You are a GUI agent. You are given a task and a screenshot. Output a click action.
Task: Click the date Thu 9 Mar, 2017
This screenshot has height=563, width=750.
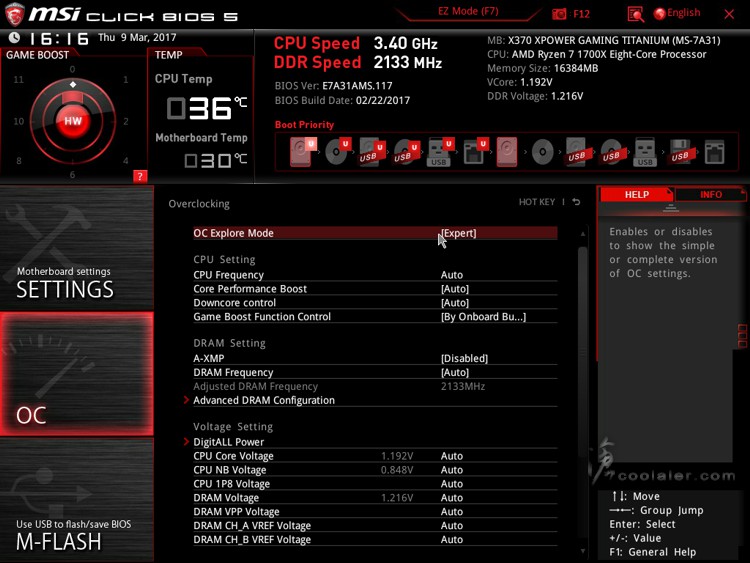tap(137, 37)
